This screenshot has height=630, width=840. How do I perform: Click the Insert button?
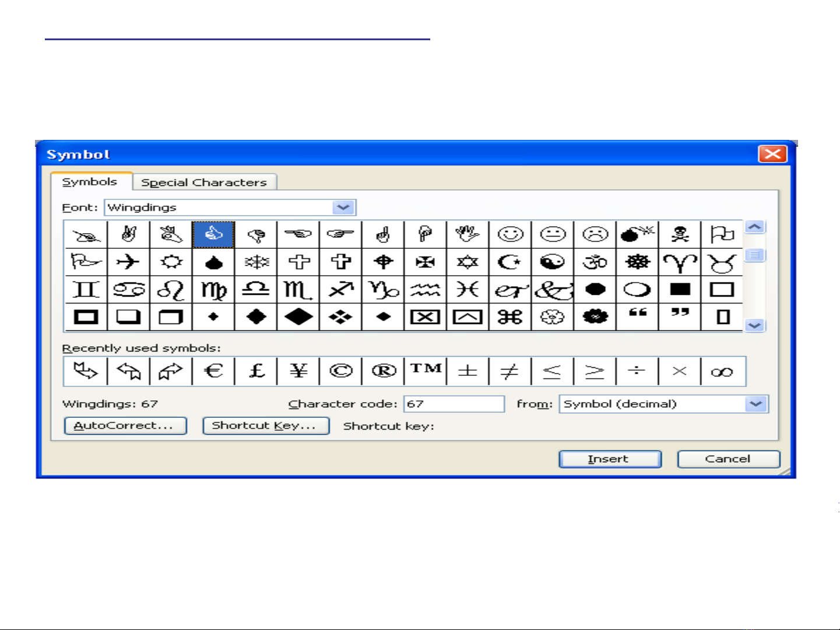(610, 459)
